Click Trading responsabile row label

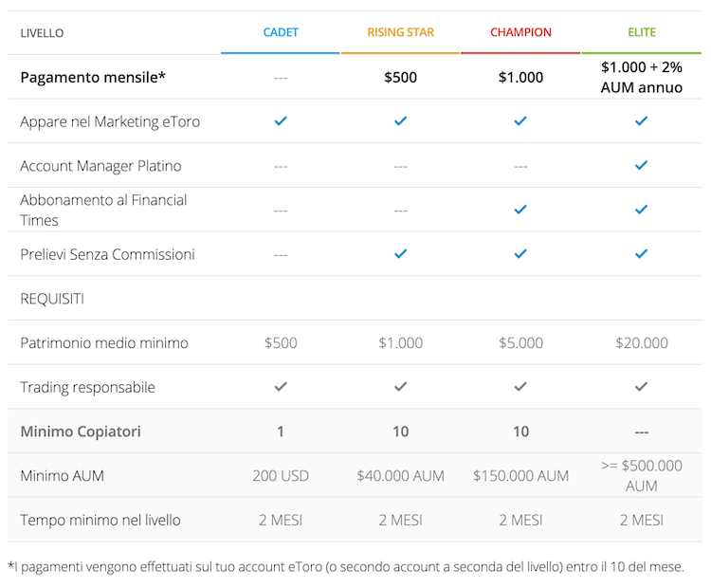coord(87,388)
